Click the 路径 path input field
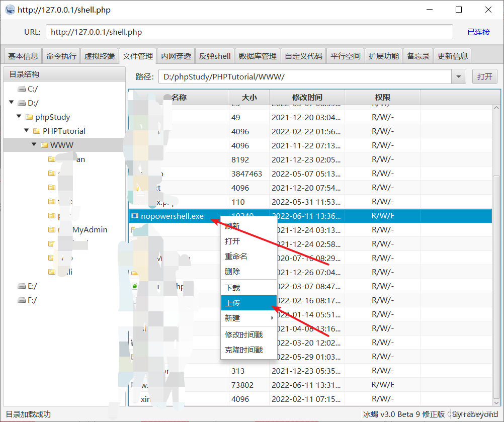This screenshot has width=504, height=422. [305, 77]
